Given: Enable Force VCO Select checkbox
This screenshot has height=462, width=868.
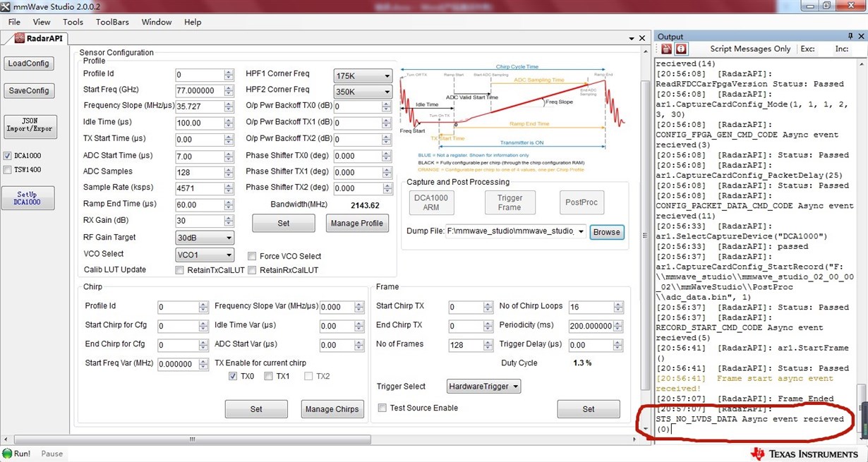Looking at the screenshot, I should tap(252, 256).
